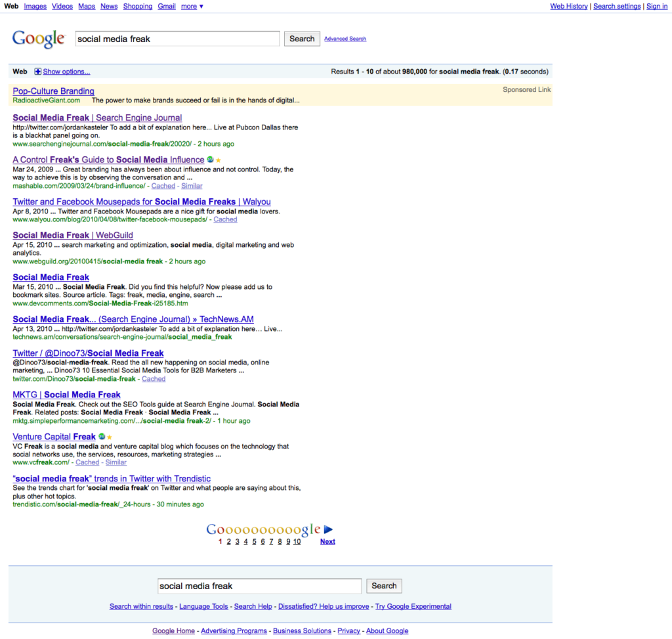Switch to Maps

click(x=87, y=7)
